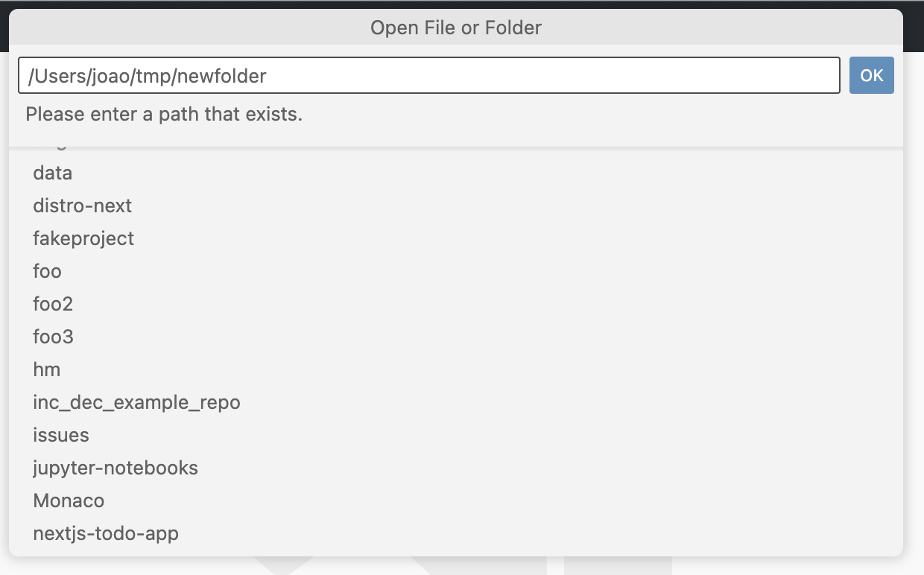Screen dimensions: 924x575
Task: Select the Monaco folder
Action: [69, 501]
